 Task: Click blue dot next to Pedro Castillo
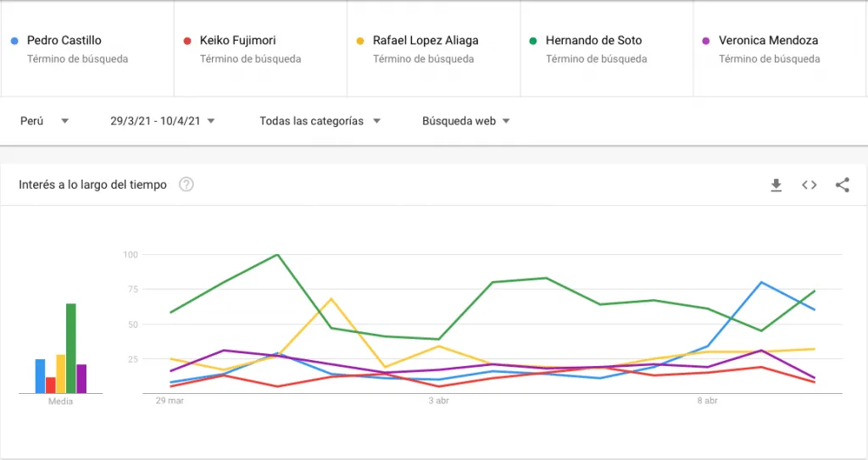(15, 41)
